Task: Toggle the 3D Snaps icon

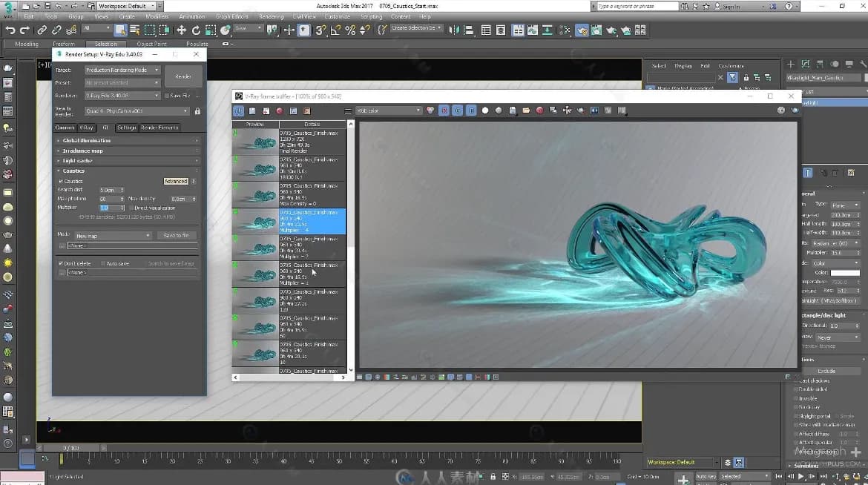Action: pos(320,30)
